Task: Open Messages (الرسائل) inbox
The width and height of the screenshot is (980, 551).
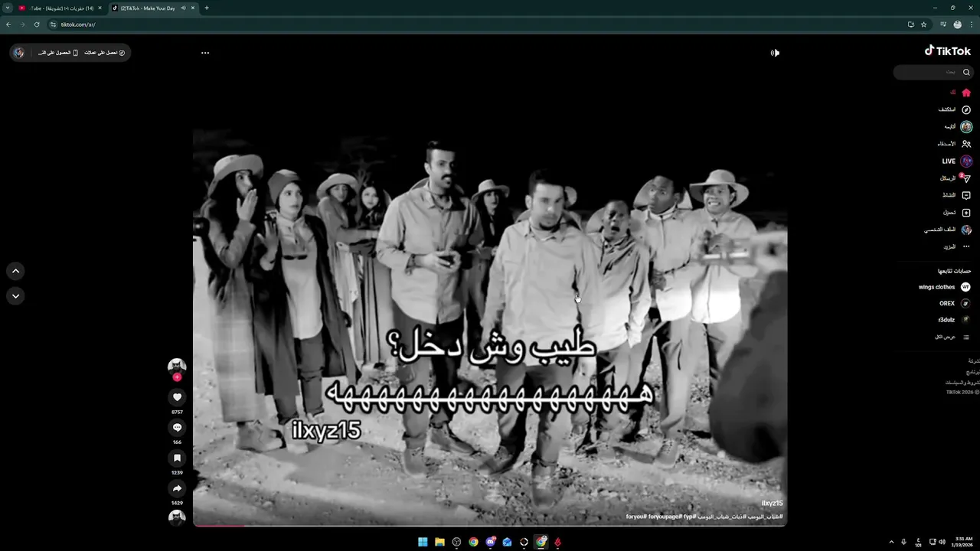Action: pos(955,178)
